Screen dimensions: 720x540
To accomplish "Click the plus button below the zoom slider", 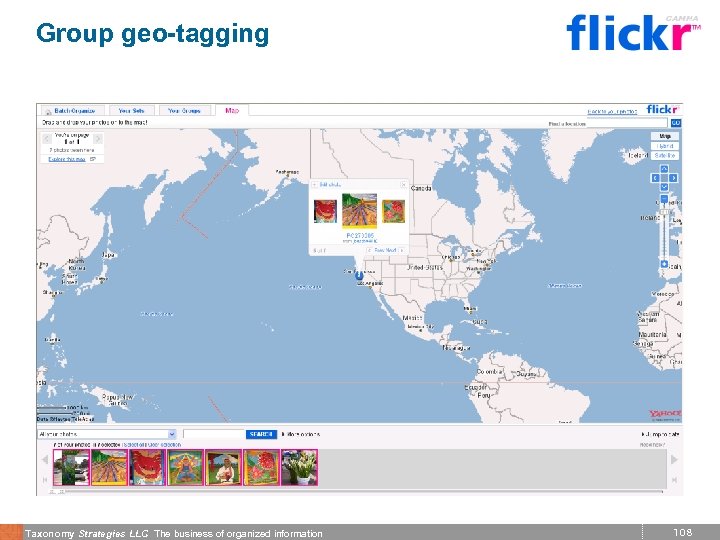I will click(664, 264).
